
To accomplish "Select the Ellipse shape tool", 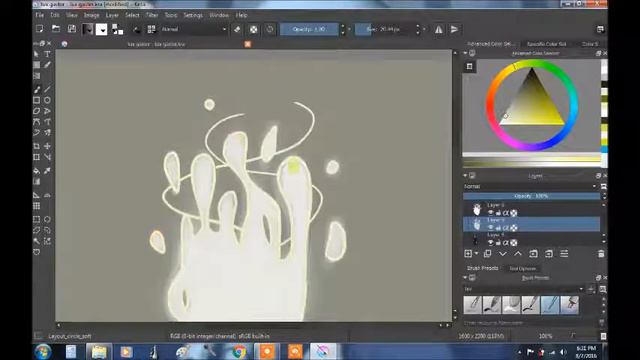I will click(x=47, y=100).
